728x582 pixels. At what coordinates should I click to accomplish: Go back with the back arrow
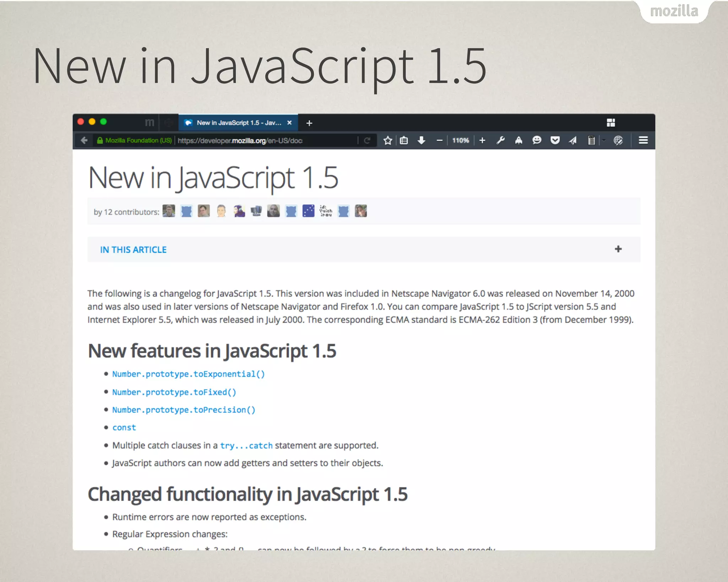coord(84,140)
